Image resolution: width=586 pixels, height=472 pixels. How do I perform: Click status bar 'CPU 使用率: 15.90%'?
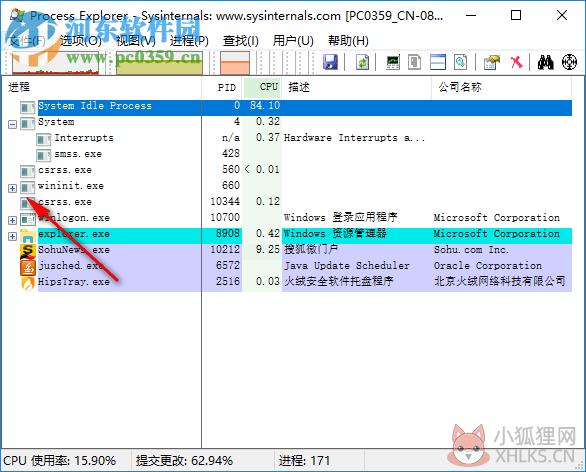(60, 461)
